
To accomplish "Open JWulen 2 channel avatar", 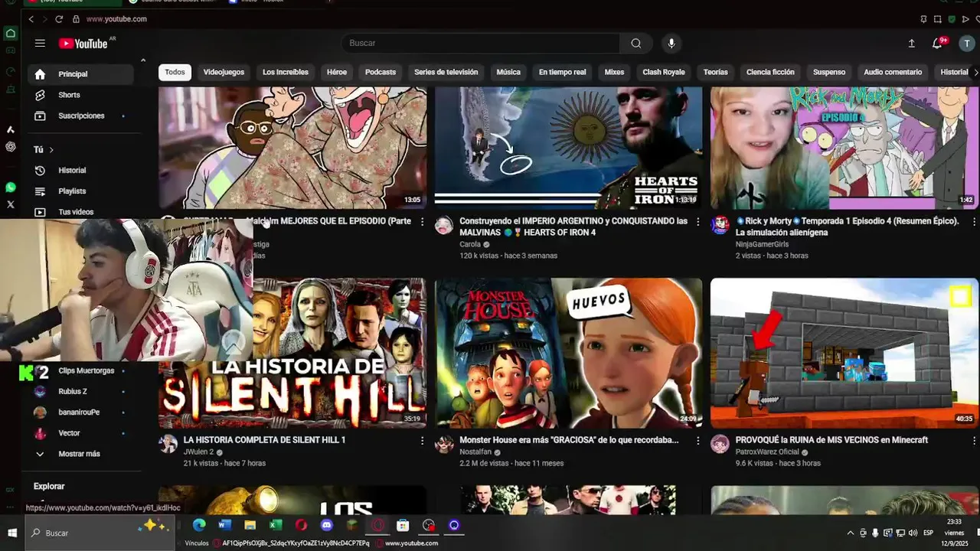I will [x=168, y=444].
